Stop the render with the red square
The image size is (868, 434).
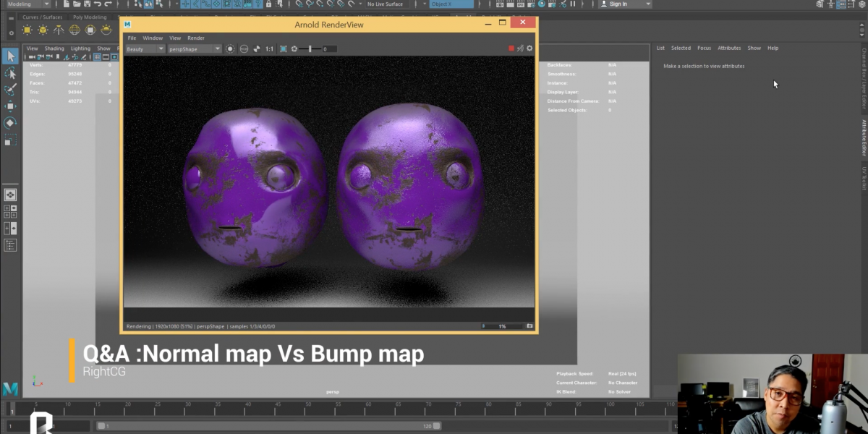(511, 48)
